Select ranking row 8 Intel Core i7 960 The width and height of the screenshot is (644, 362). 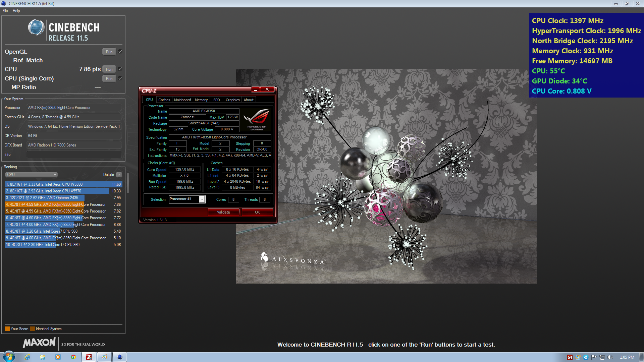tap(63, 231)
